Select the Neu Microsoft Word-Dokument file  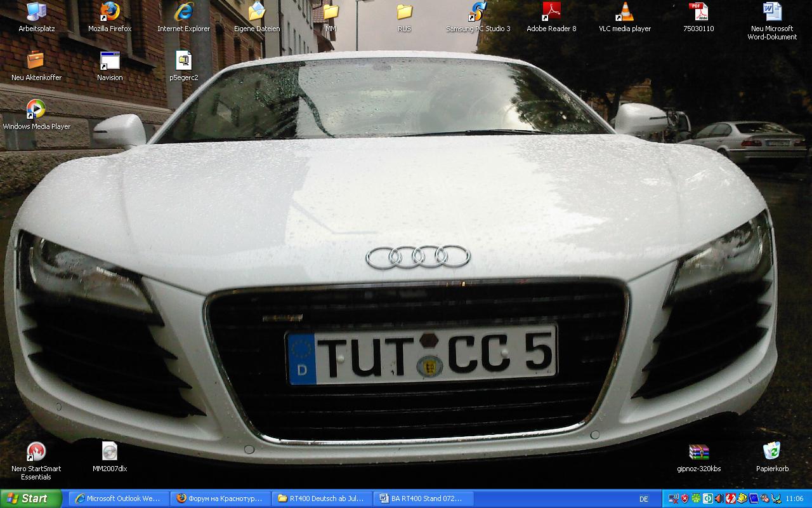(x=772, y=21)
